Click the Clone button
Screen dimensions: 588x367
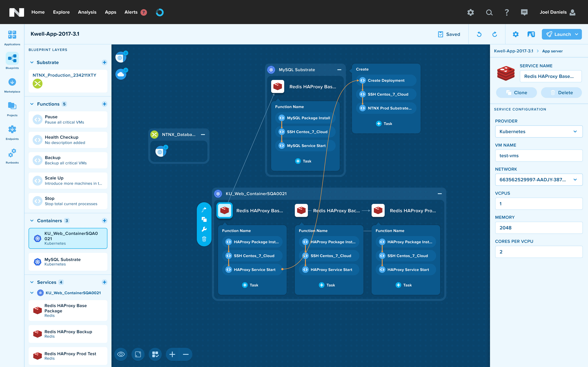[x=516, y=93]
